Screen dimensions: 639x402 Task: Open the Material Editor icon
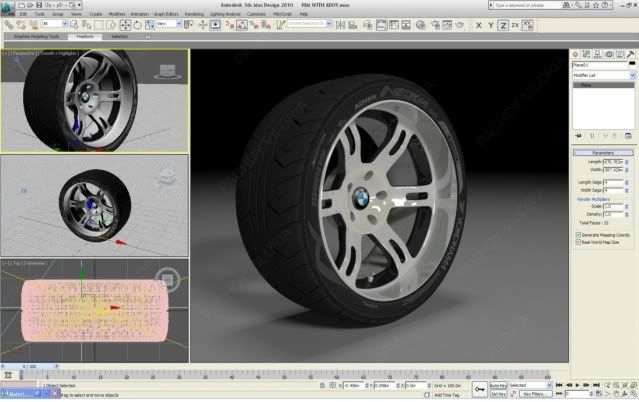pyautogui.click(x=421, y=25)
